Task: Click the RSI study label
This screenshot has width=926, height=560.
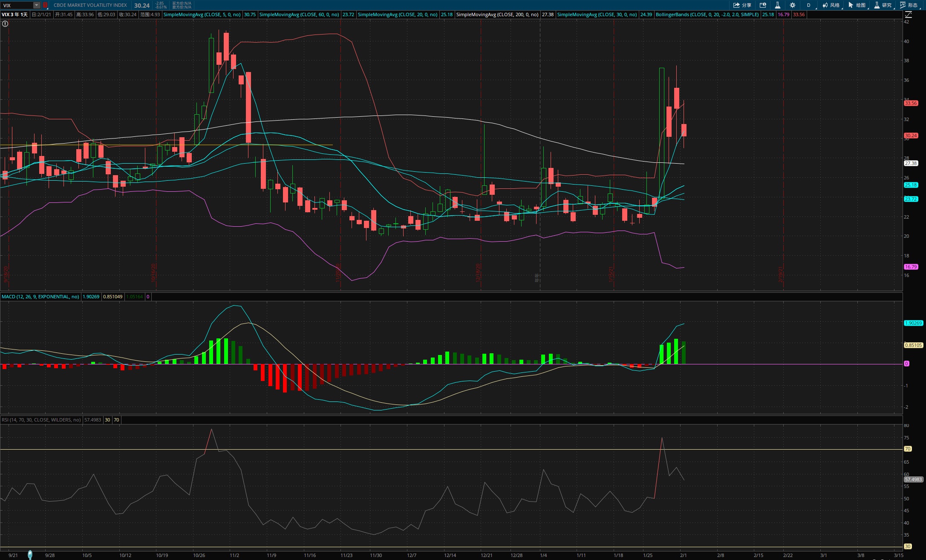Action: coord(41,420)
